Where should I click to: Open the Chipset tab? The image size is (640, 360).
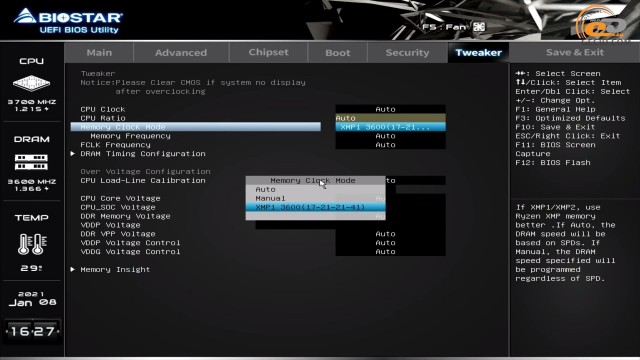268,53
